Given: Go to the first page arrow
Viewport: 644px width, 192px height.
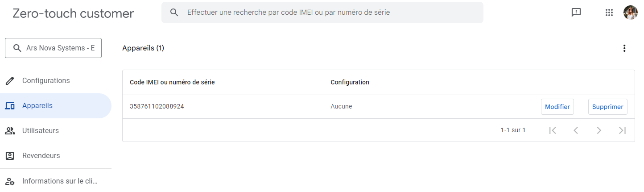Looking at the screenshot, I should coord(553,130).
